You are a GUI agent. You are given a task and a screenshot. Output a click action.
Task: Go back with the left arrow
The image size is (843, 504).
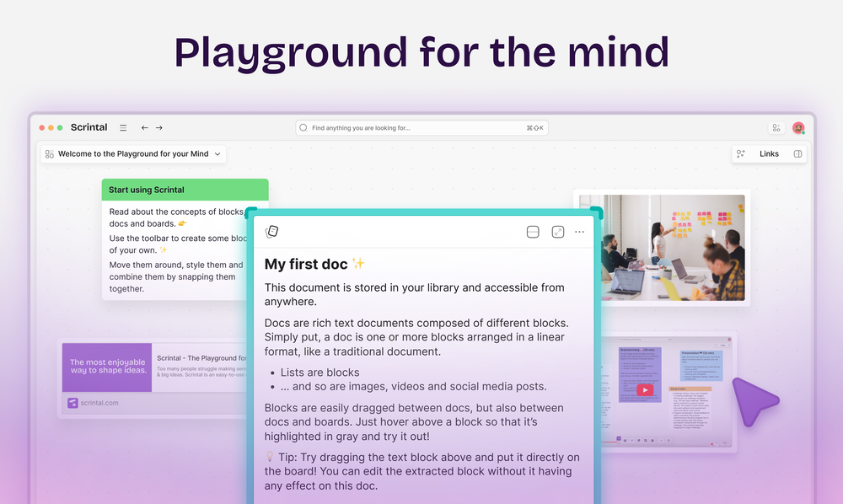click(x=144, y=128)
